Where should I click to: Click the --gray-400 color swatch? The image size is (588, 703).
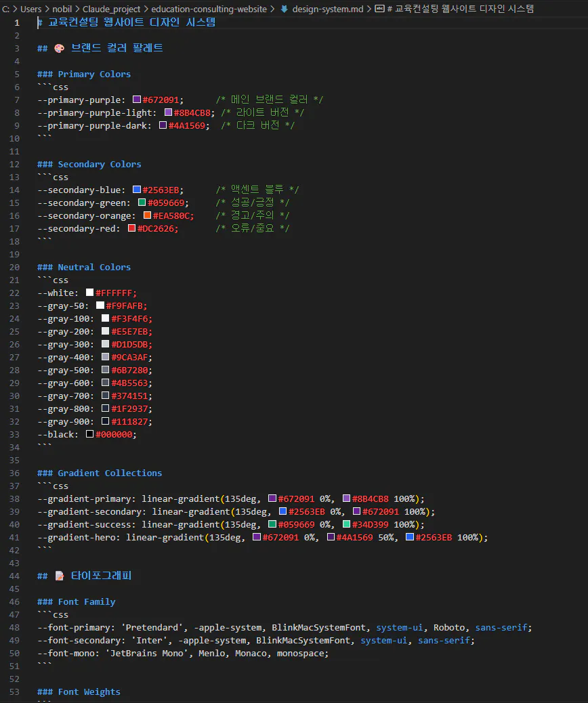(x=106, y=357)
